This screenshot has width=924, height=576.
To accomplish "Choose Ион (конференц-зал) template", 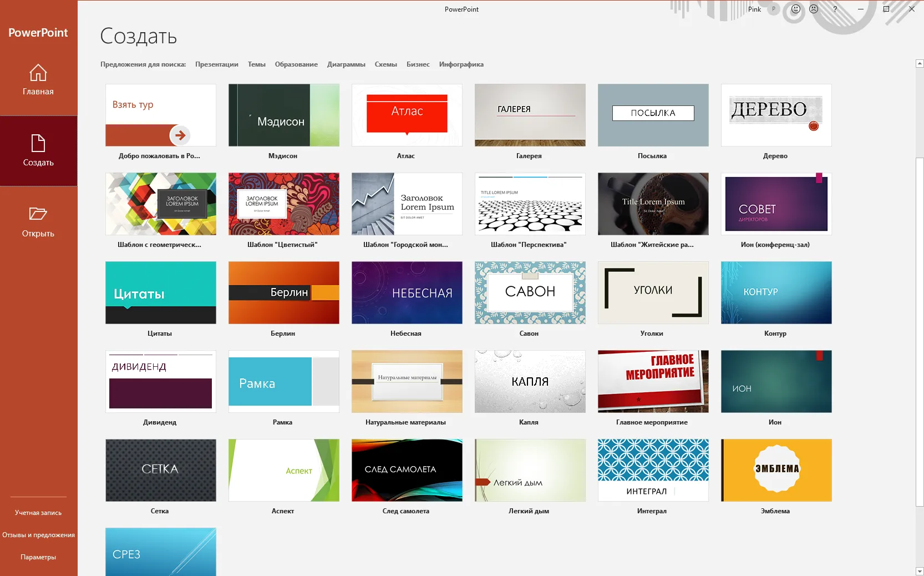I will pyautogui.click(x=776, y=204).
